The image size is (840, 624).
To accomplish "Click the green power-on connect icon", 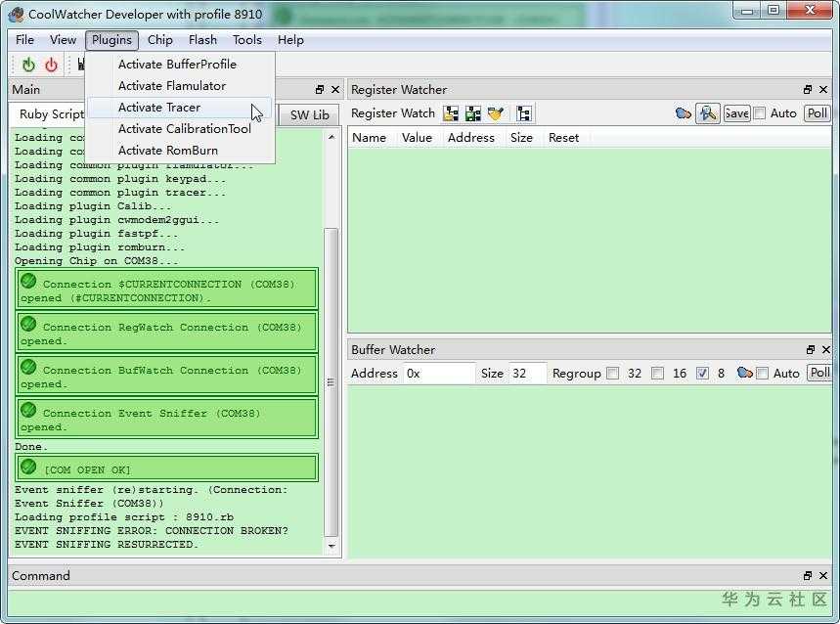I will tap(28, 65).
